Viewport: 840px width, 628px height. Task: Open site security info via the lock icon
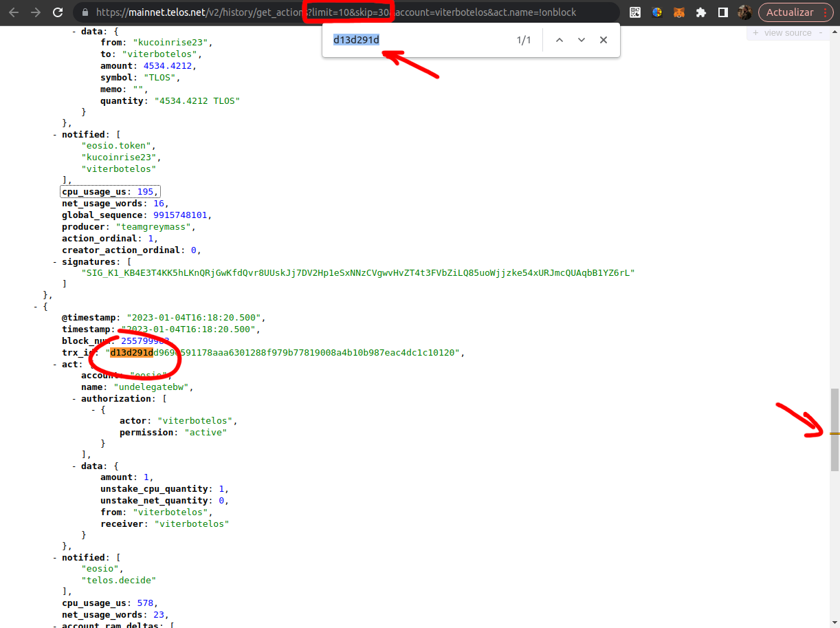click(x=85, y=12)
